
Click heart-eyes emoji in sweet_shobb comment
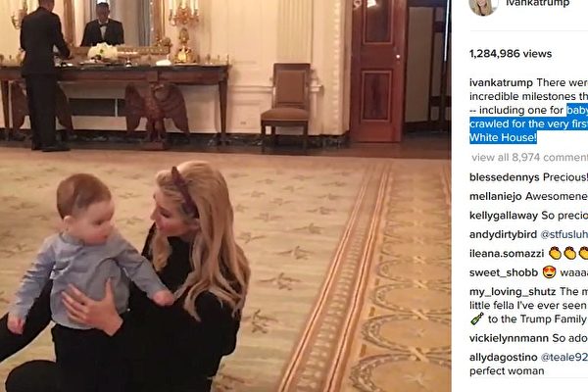550,272
